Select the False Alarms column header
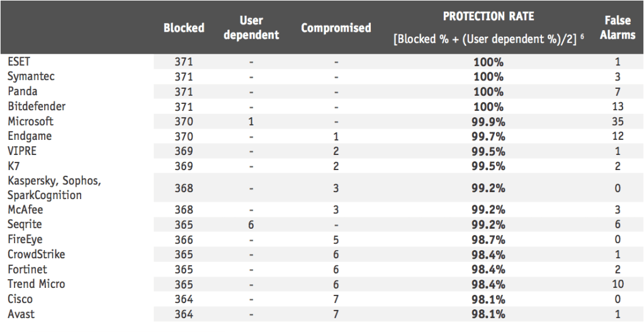Screen dimensions: 644x332 617,28
